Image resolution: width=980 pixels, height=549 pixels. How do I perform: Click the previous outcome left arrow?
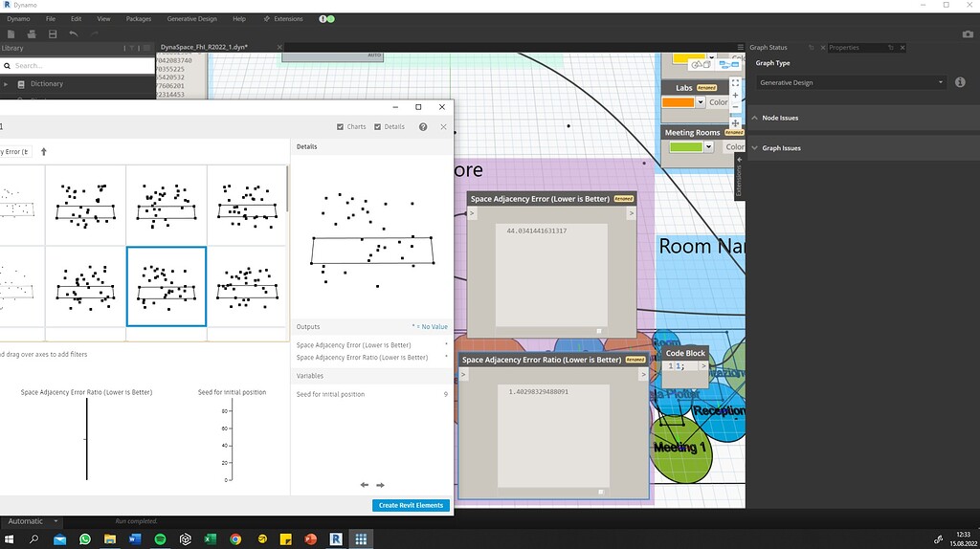[x=365, y=485]
